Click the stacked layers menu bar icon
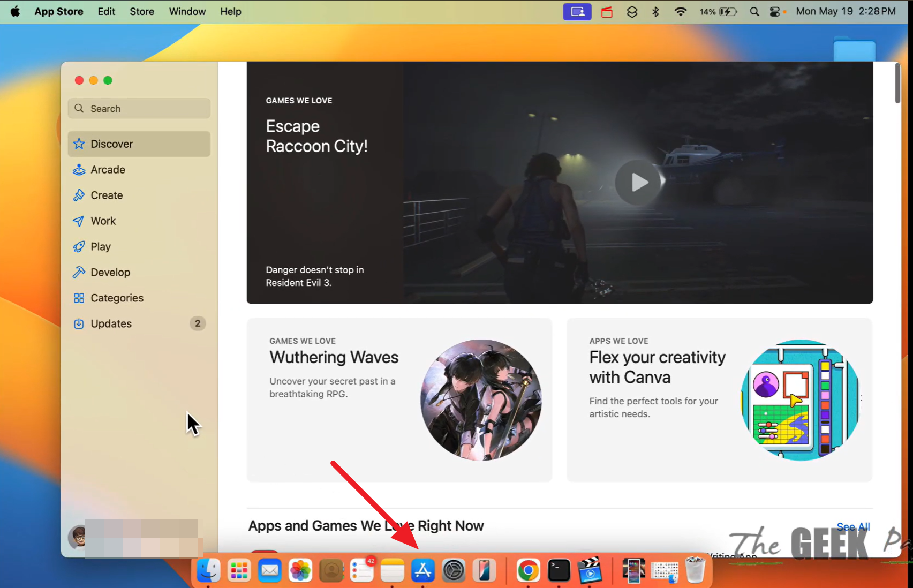Viewport: 913px width, 588px height. click(632, 12)
